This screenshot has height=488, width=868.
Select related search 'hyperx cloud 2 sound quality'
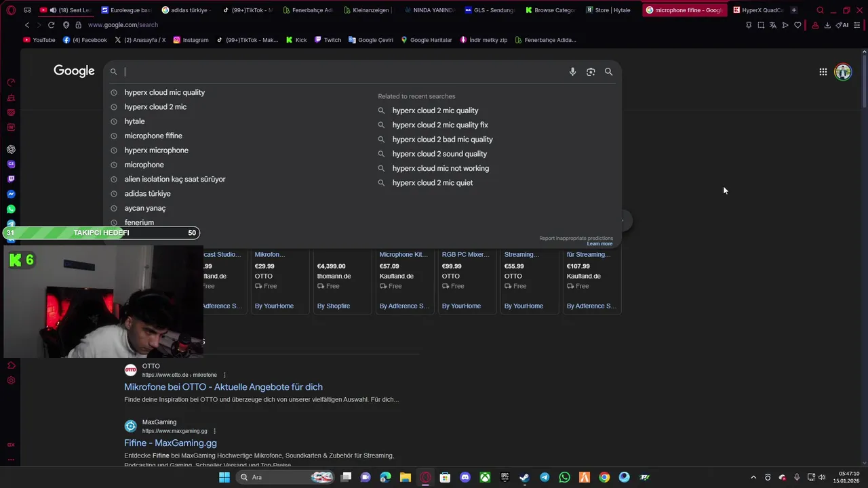coord(439,154)
